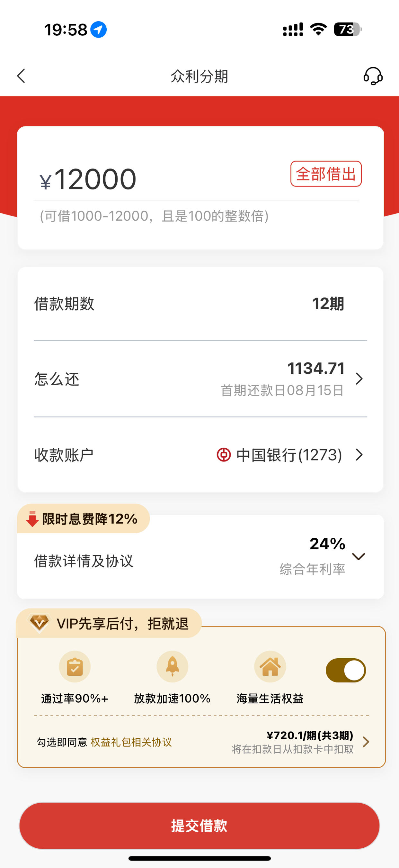Select the 借款期数 12期 row
The height and width of the screenshot is (868, 399).
[200, 303]
